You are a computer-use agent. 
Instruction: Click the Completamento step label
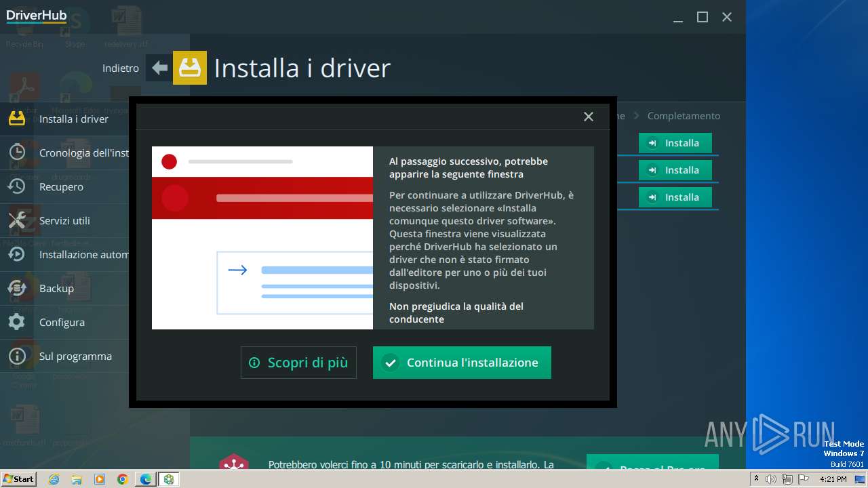[684, 116]
